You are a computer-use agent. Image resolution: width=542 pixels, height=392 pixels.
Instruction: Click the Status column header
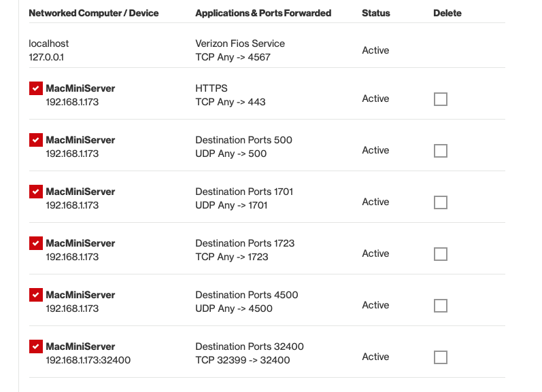[x=376, y=13]
